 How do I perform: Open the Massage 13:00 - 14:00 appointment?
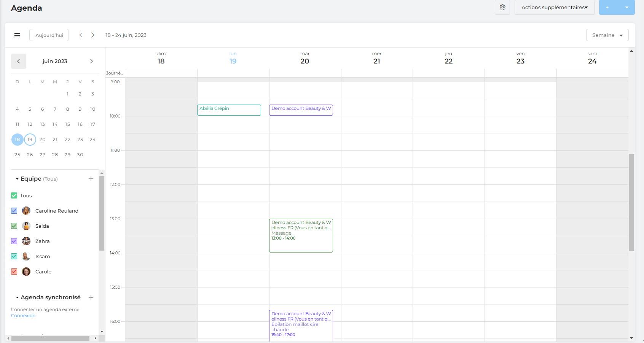click(301, 235)
